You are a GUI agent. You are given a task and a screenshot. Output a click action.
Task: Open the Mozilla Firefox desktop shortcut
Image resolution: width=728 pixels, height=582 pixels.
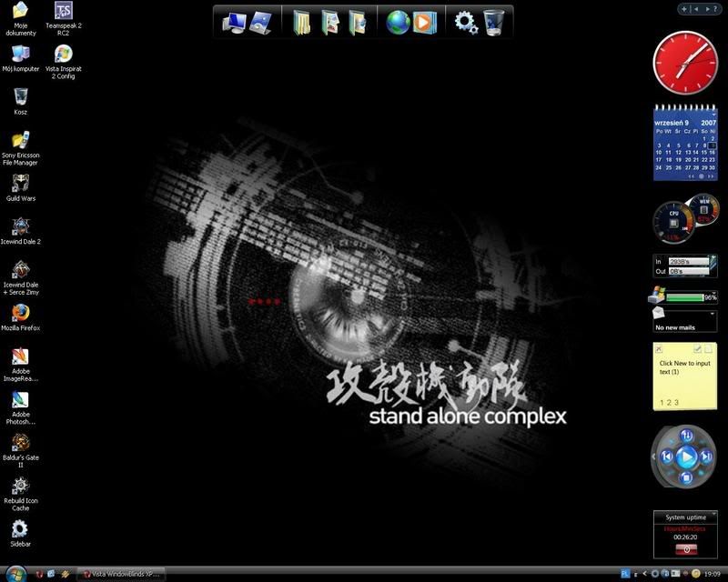tap(20, 317)
